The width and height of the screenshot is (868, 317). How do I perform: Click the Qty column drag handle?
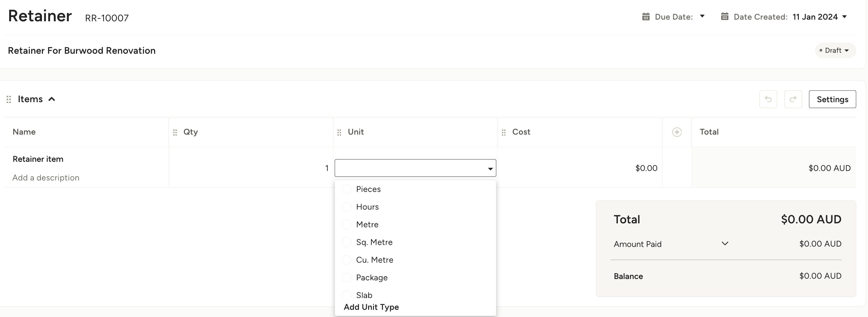(x=175, y=133)
